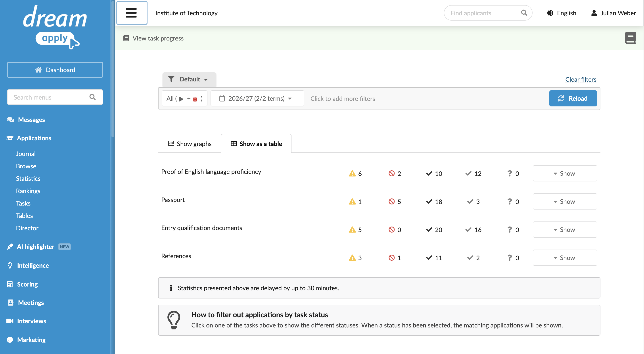The height and width of the screenshot is (354, 644).
Task: Click the play icon in the All filter
Action: pyautogui.click(x=181, y=99)
